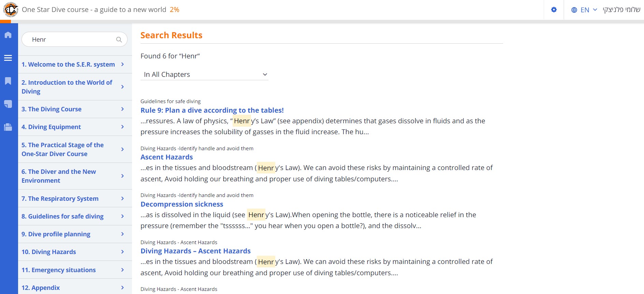Click the home icon in left sidebar
The width and height of the screenshot is (644, 294).
pos(8,35)
